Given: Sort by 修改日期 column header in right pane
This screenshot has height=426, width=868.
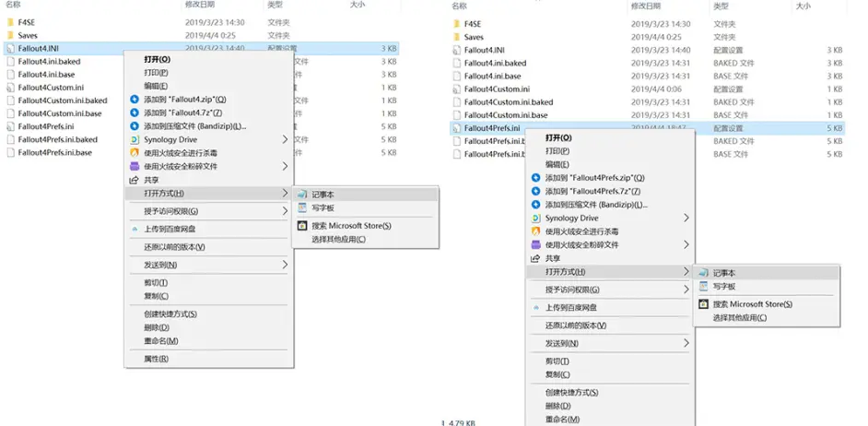Looking at the screenshot, I should pos(645,6).
